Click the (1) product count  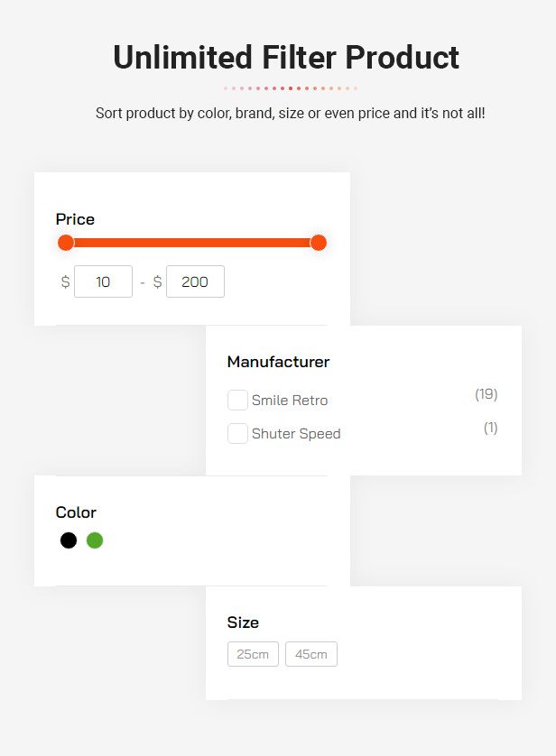click(x=490, y=428)
